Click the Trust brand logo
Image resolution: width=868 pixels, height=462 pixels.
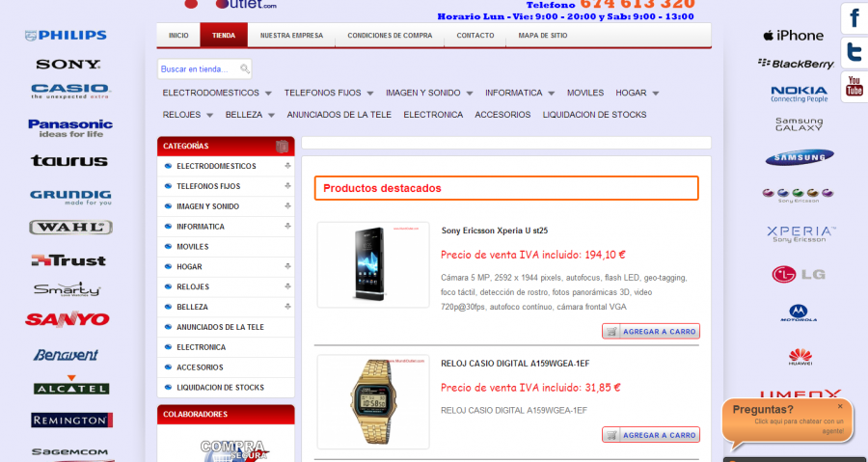point(68,260)
